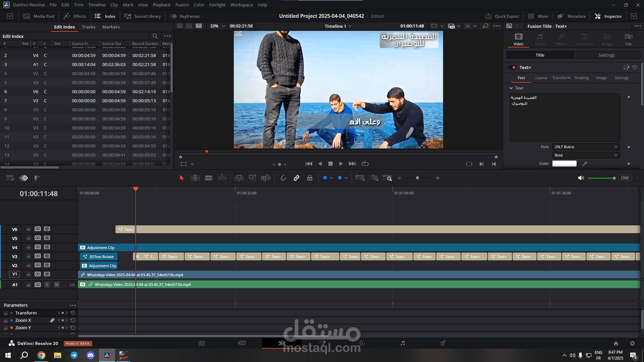The width and height of the screenshot is (644, 362).
Task: Toggle Linked Selection chain icon
Action: click(297, 178)
